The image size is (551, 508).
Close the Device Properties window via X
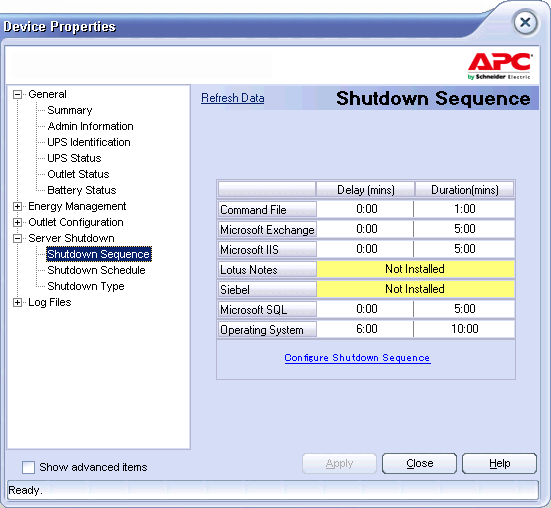coord(525,23)
